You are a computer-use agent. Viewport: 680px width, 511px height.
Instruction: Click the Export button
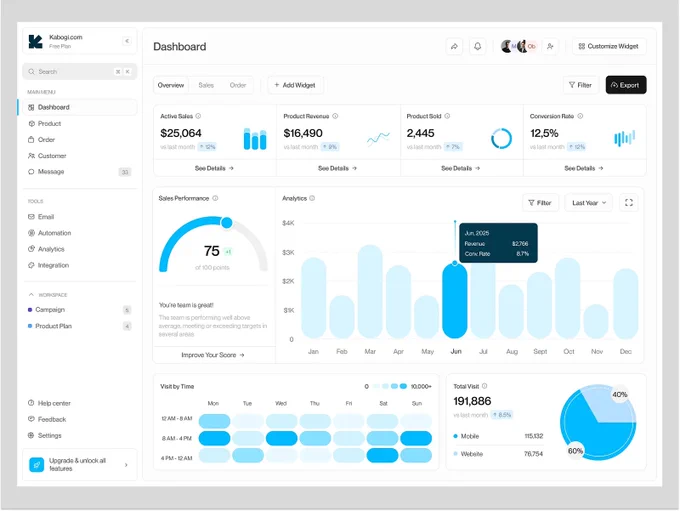[626, 85]
